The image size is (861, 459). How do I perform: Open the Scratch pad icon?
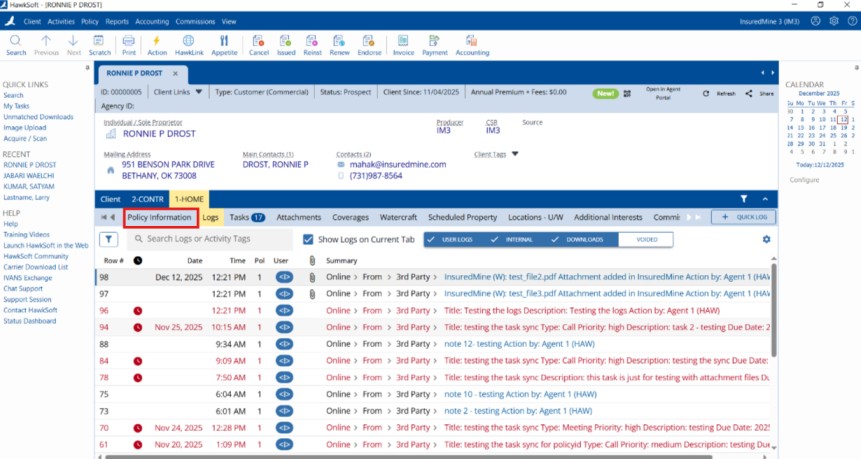pyautogui.click(x=100, y=42)
